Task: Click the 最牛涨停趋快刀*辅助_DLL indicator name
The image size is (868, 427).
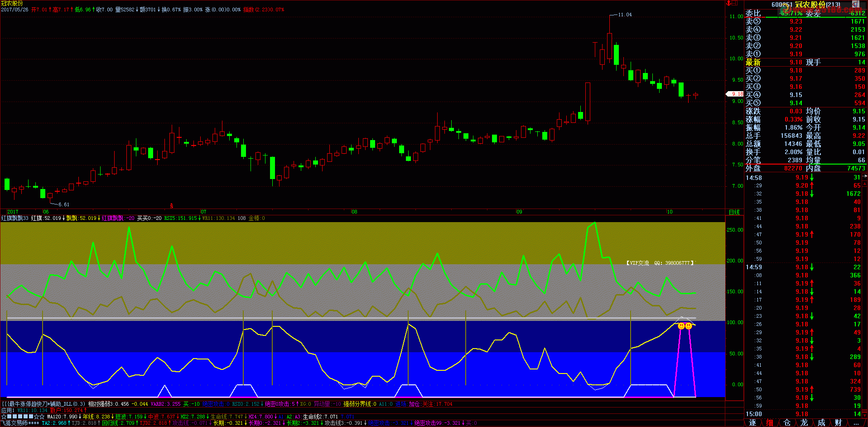Action: click(43, 404)
